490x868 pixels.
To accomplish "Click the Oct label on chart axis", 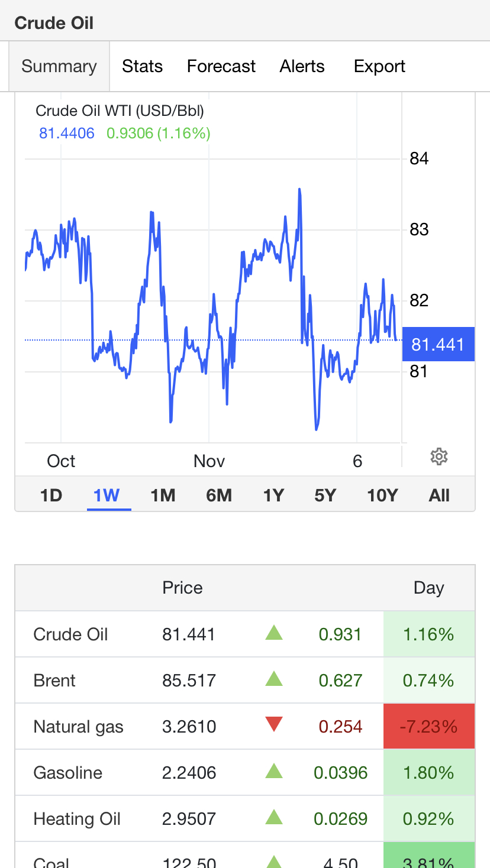I will 61,461.
